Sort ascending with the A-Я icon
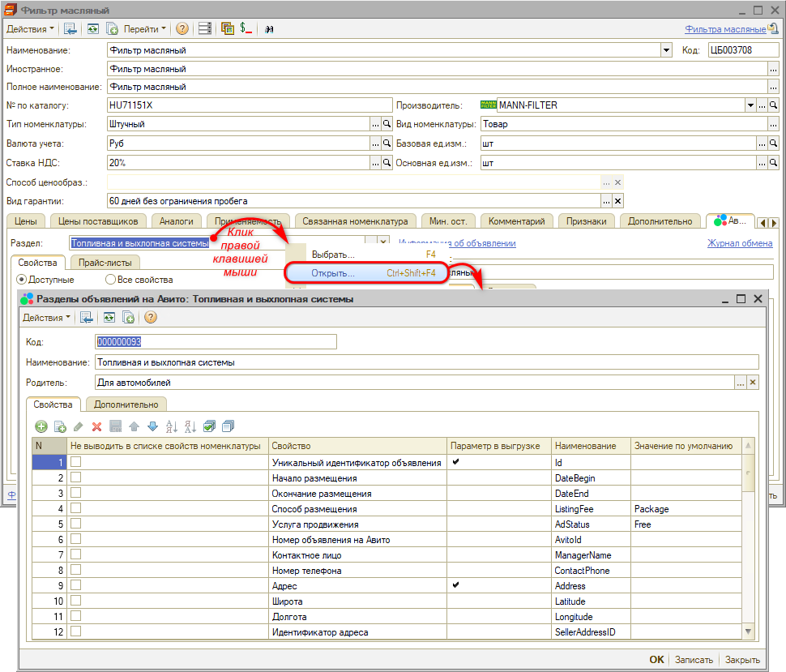 tap(172, 426)
